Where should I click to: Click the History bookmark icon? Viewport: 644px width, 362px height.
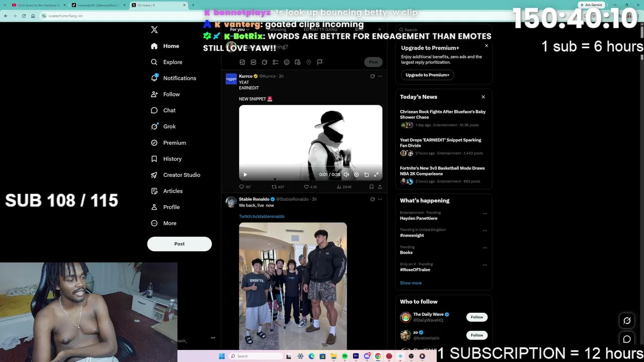154,159
